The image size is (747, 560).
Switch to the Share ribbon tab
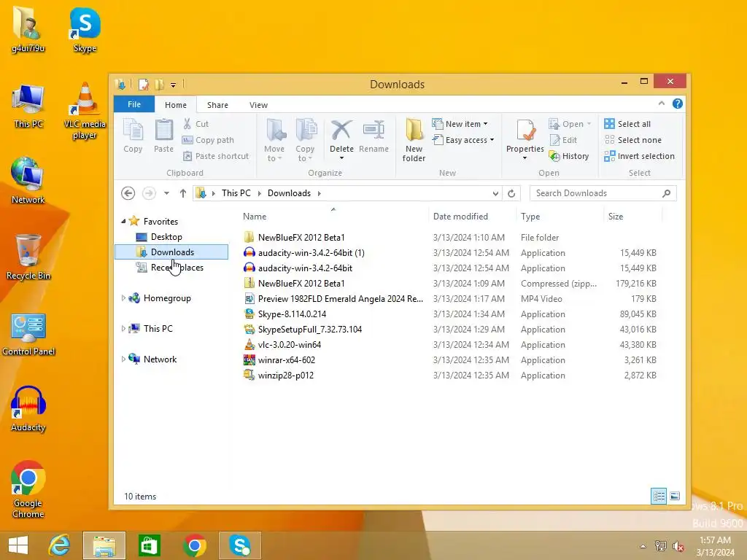pos(217,105)
